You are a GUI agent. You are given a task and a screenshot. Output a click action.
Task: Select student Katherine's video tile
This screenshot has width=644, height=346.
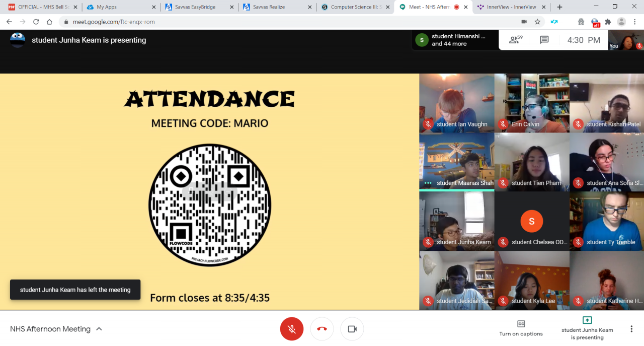(x=607, y=281)
